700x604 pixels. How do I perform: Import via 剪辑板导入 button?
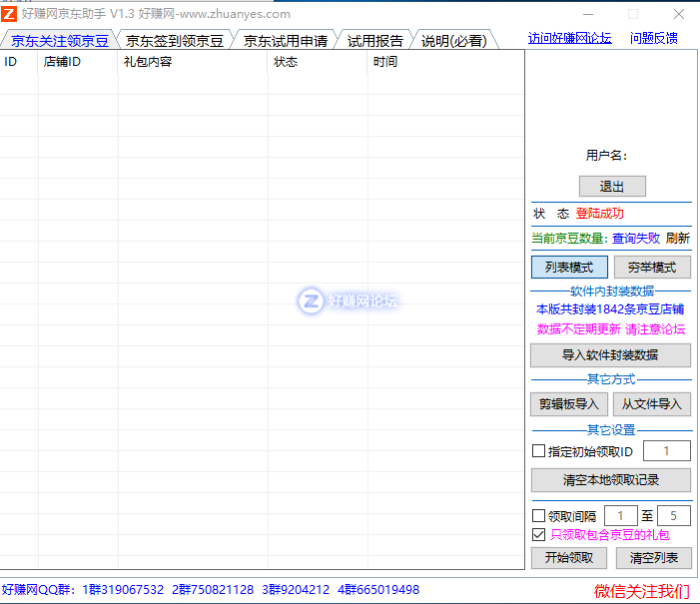(569, 404)
